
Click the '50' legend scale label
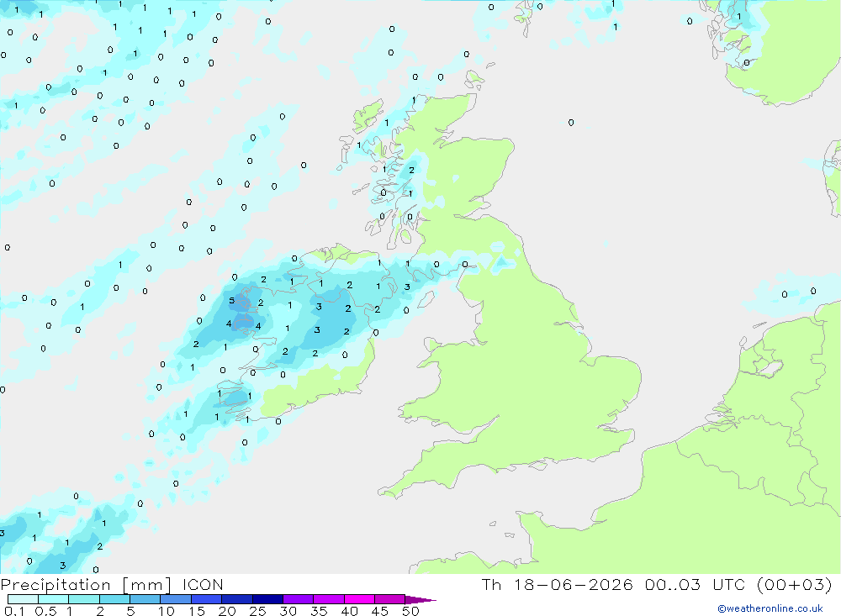pyautogui.click(x=411, y=611)
